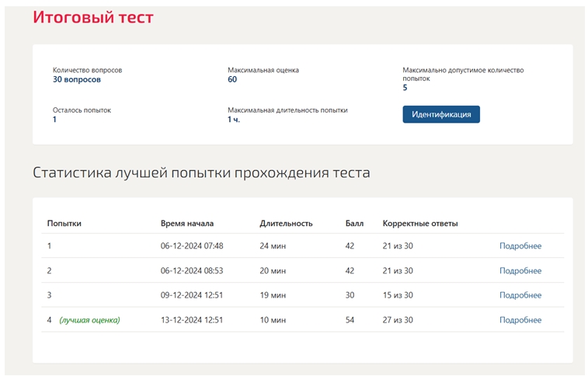The image size is (588, 376).
Task: Click the Попытки column header
Action: (x=64, y=224)
